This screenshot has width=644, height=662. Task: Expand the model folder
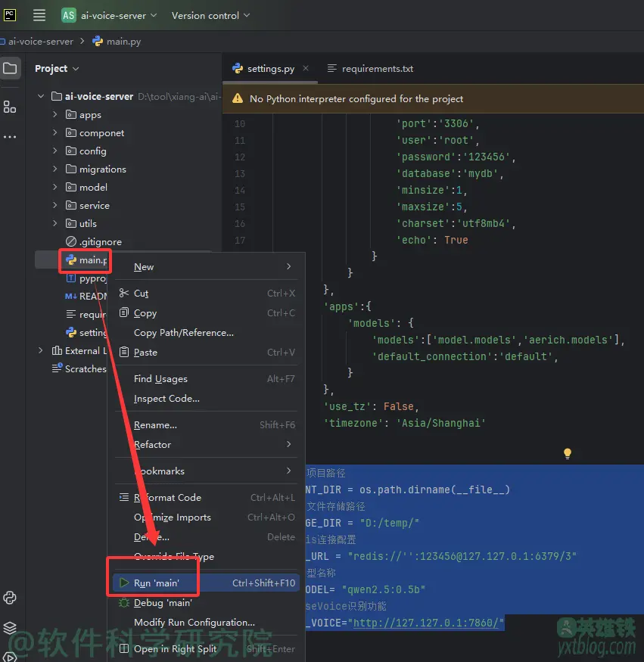point(55,187)
